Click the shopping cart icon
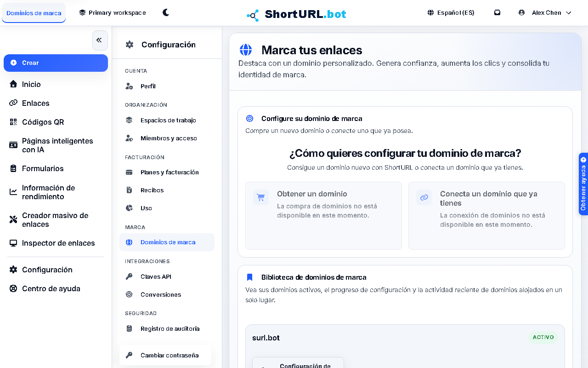 pyautogui.click(x=261, y=197)
